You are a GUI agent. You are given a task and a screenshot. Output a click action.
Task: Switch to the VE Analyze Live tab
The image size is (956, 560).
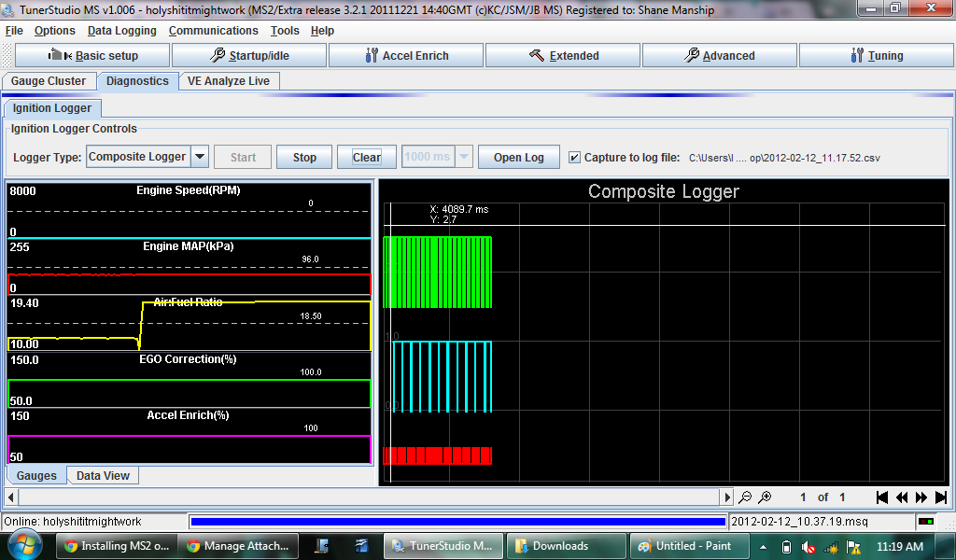[229, 81]
